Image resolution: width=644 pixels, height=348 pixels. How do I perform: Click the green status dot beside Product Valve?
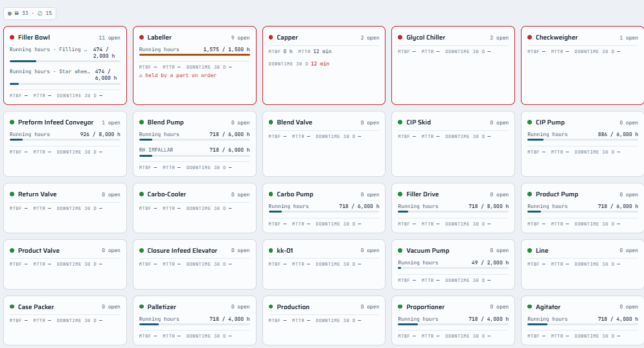tap(12, 251)
